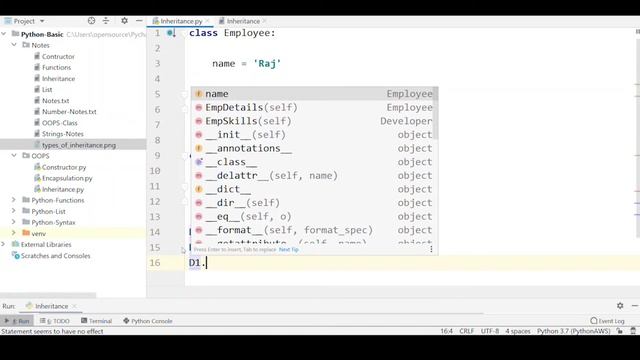Select Number-Notes.txt file

pyautogui.click(x=69, y=111)
